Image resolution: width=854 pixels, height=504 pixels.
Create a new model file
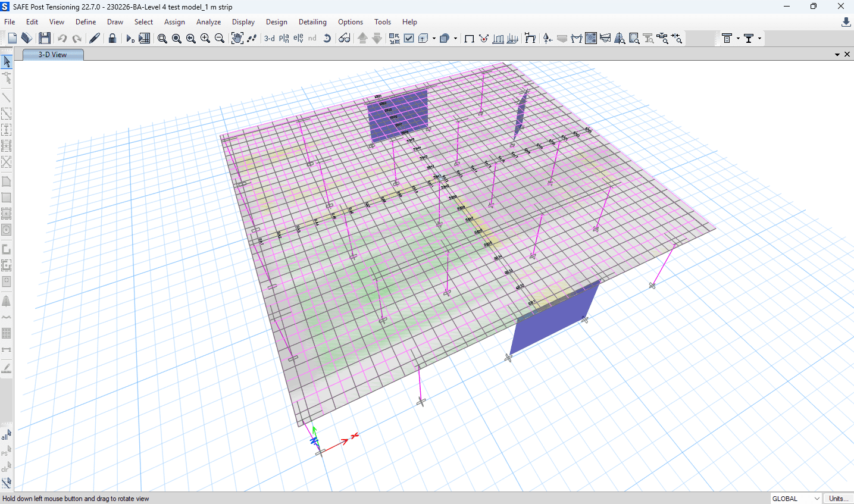point(12,38)
